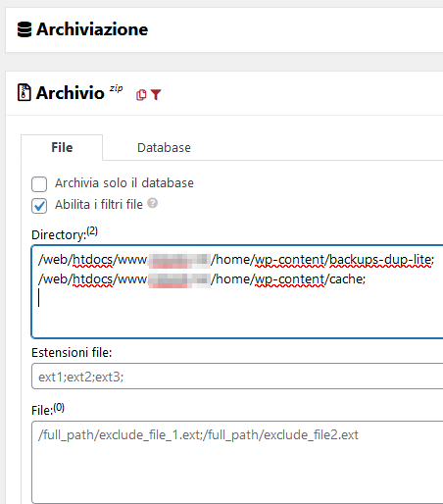Screen dimensions: 443x504
Task: Open the help icon next to Abilita i filtri file
Action: (x=153, y=203)
